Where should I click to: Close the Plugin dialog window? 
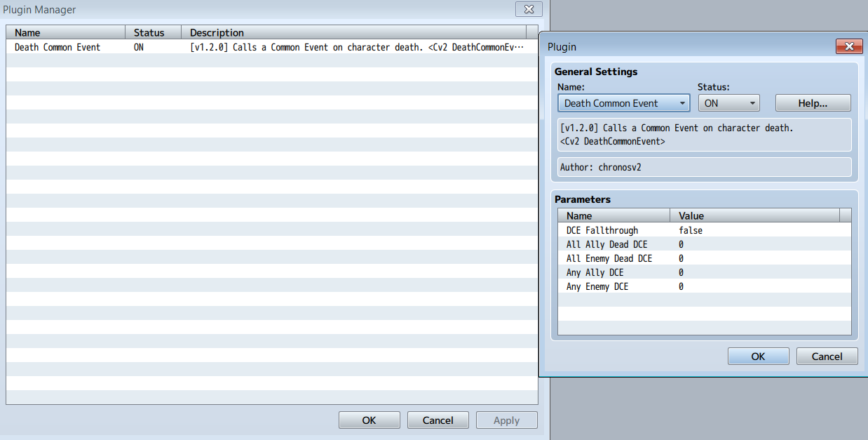coord(848,46)
